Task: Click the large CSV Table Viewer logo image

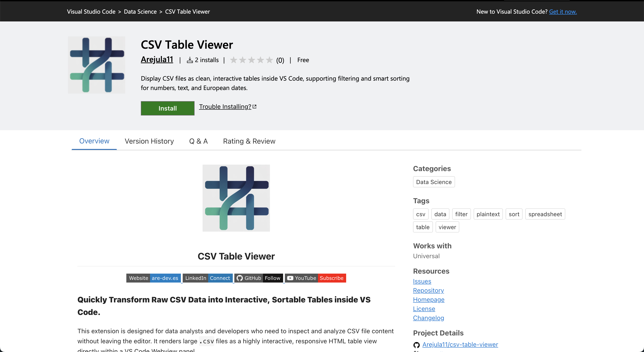Action: pyautogui.click(x=236, y=198)
